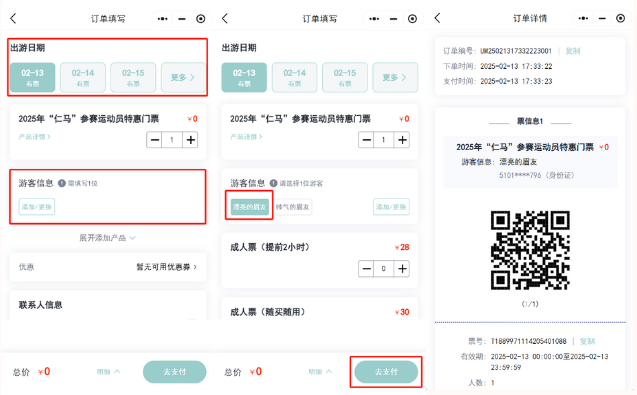Expand 明细 price details on the left screen

pyautogui.click(x=108, y=371)
